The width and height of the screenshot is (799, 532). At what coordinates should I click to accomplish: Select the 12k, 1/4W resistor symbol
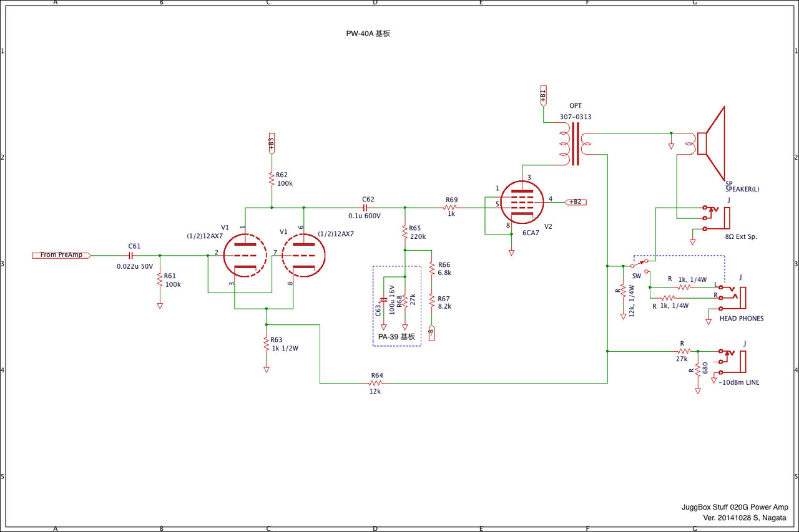[x=623, y=292]
